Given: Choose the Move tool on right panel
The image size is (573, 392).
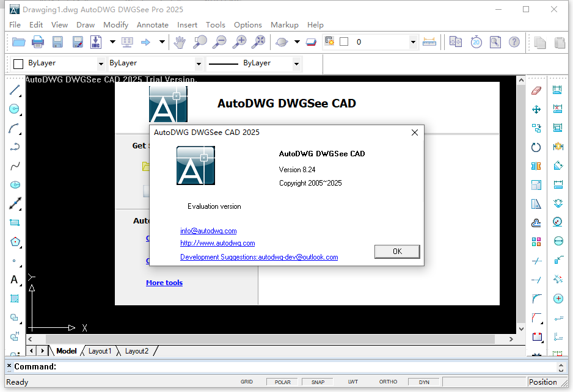Looking at the screenshot, I should coord(536,109).
